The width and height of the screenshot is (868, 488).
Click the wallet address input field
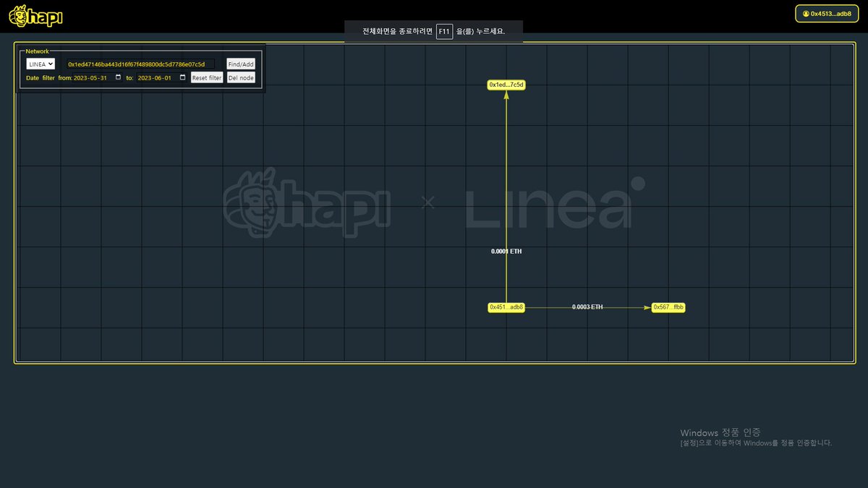(x=140, y=64)
